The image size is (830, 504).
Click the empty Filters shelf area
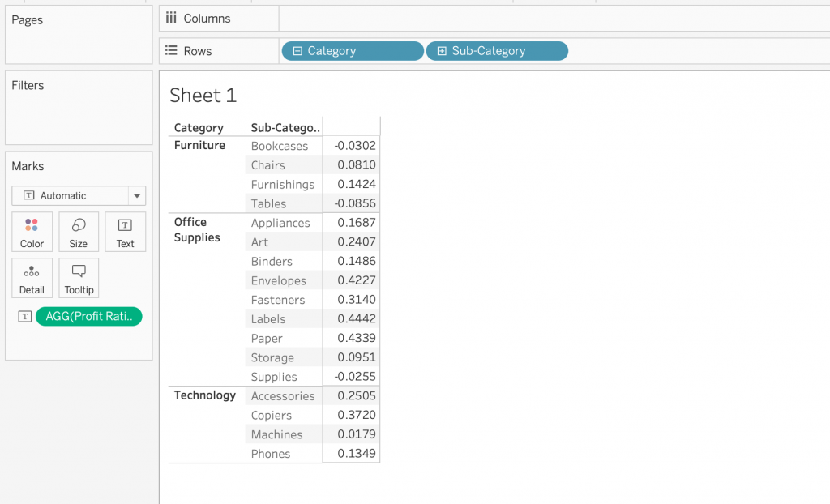click(79, 117)
